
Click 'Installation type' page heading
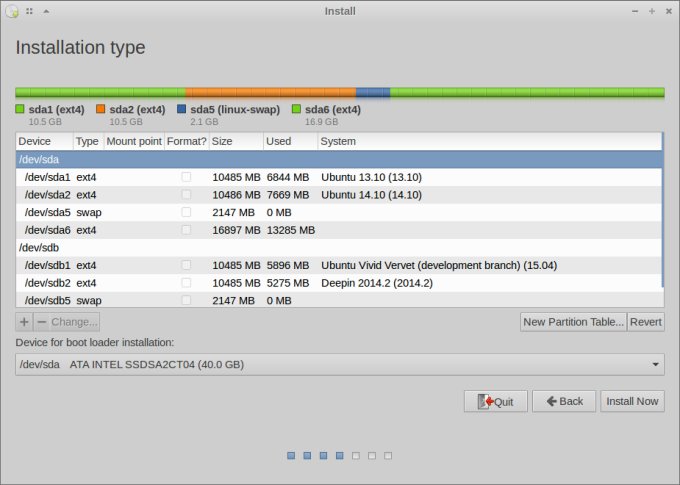pyautogui.click(x=80, y=48)
